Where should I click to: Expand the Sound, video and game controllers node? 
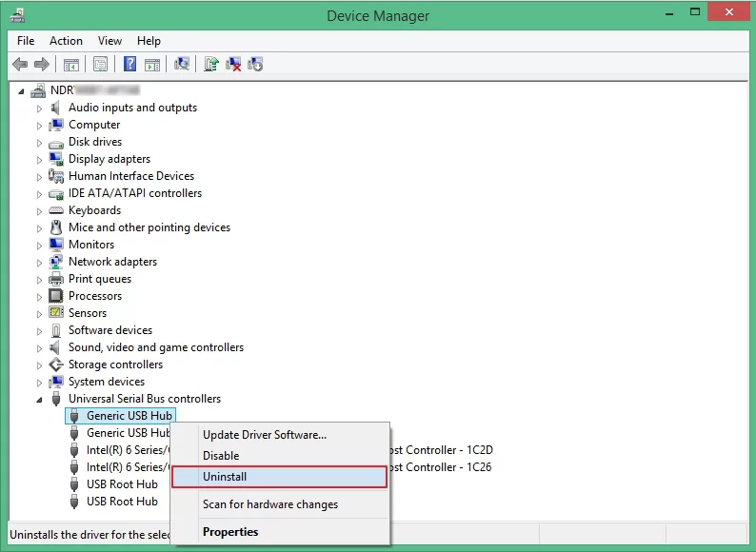click(x=40, y=348)
